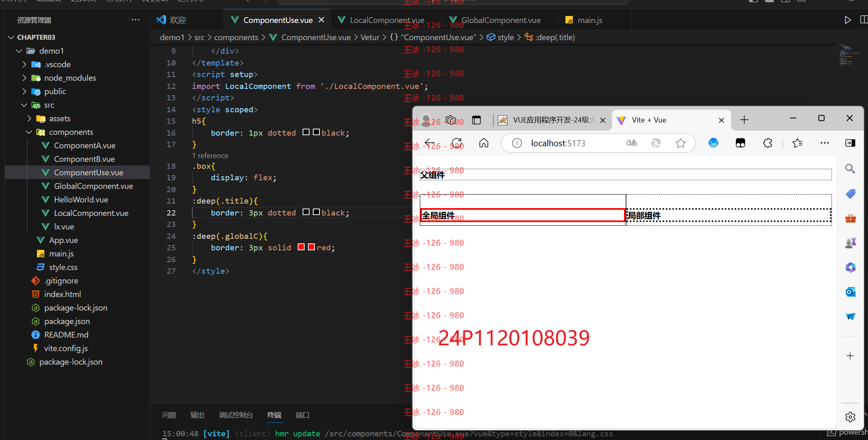Expand the public folder
This screenshot has height=440, width=868.
click(x=24, y=91)
